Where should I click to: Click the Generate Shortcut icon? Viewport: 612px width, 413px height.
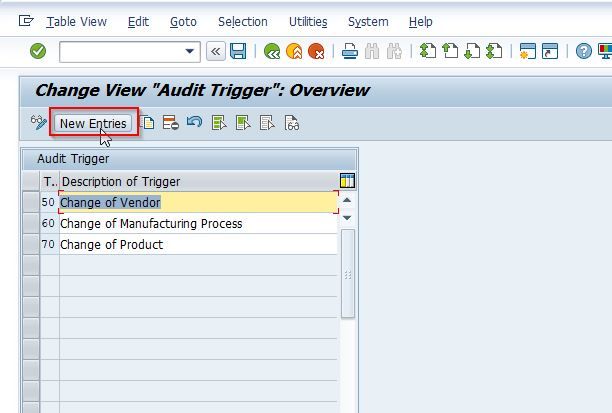[x=550, y=51]
